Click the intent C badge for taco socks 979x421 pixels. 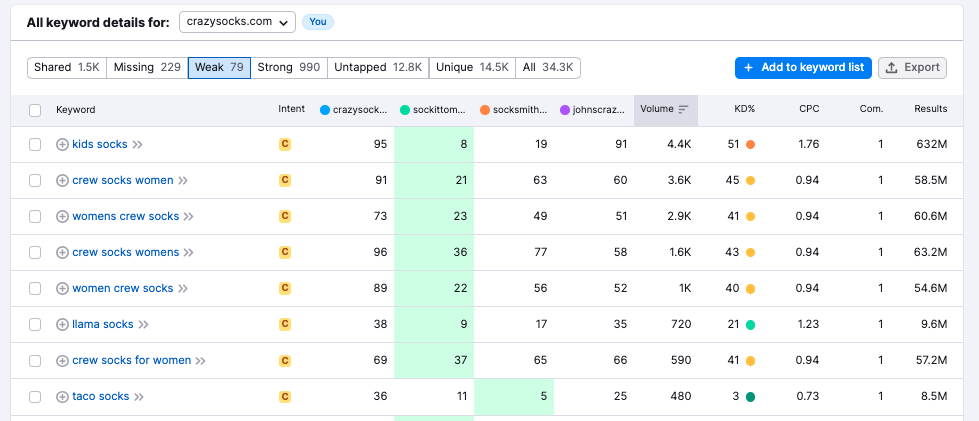pyautogui.click(x=285, y=397)
